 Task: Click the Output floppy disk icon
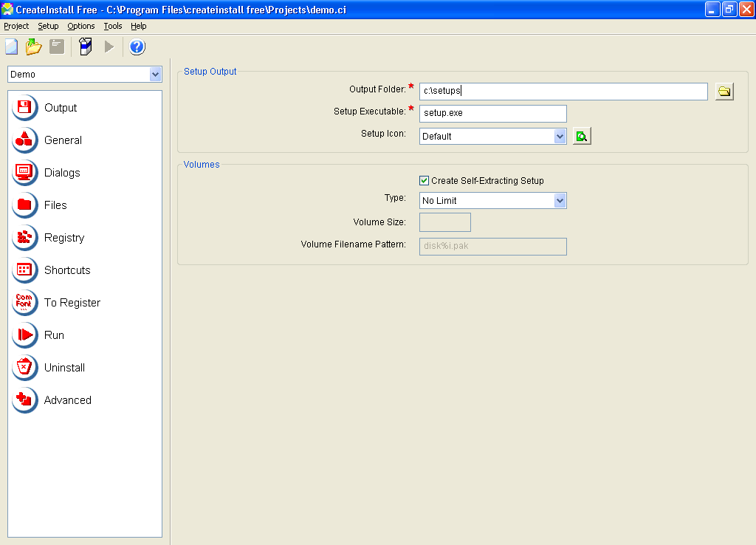(x=24, y=107)
